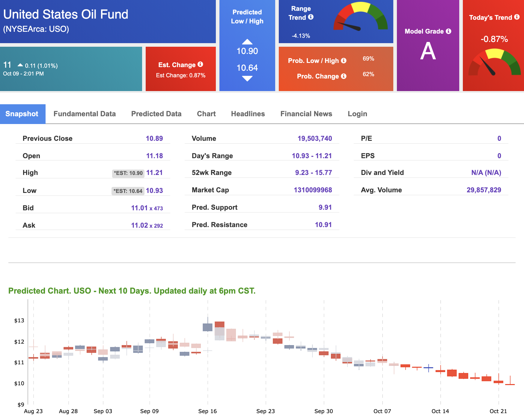Click the High value 11.21

(x=154, y=173)
